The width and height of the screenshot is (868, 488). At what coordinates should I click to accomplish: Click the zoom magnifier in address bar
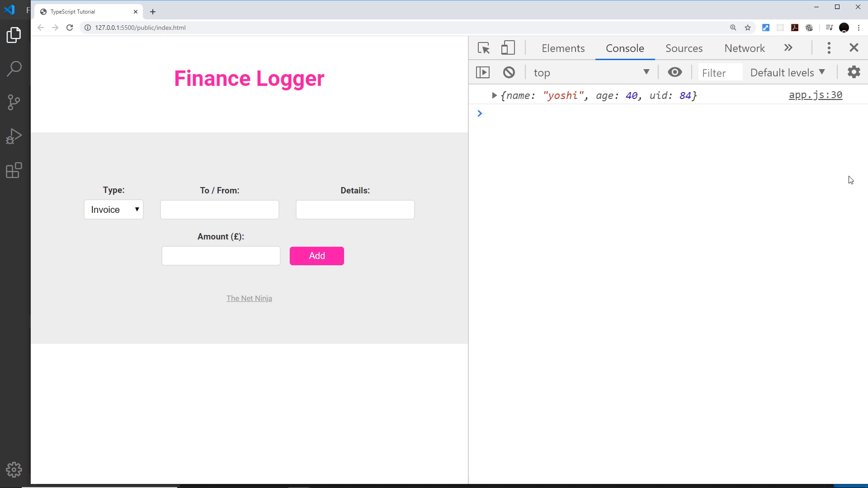[733, 28]
